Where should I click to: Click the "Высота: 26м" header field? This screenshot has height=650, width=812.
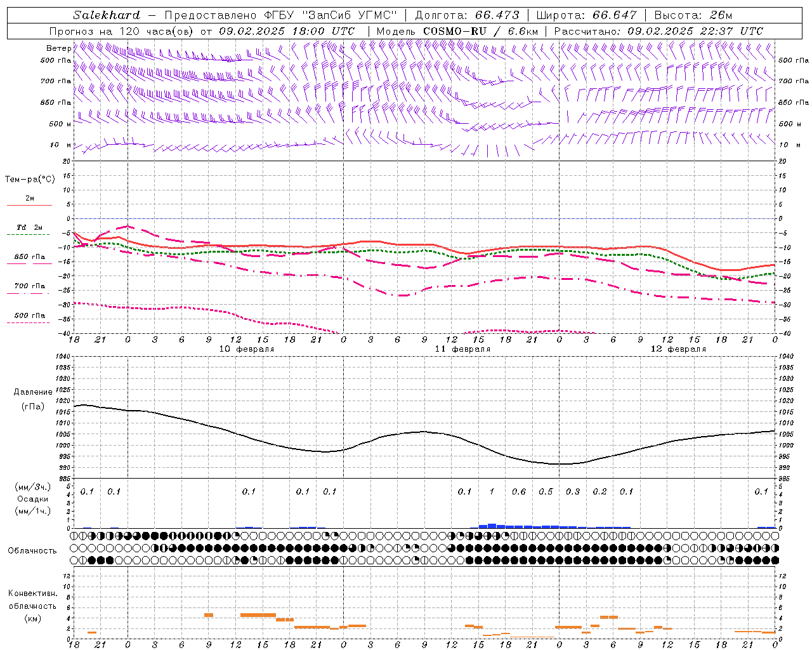(x=692, y=15)
